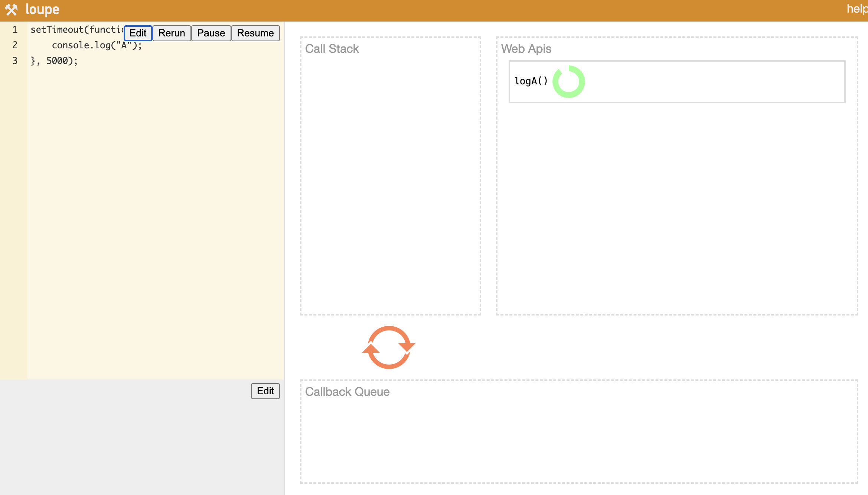Click the loupe title text
This screenshot has width=868, height=495.
[42, 10]
